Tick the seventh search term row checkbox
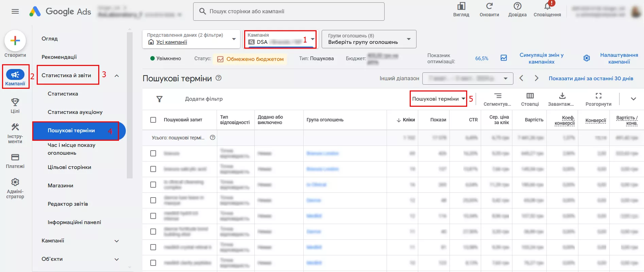This screenshot has height=272, width=644. (153, 247)
